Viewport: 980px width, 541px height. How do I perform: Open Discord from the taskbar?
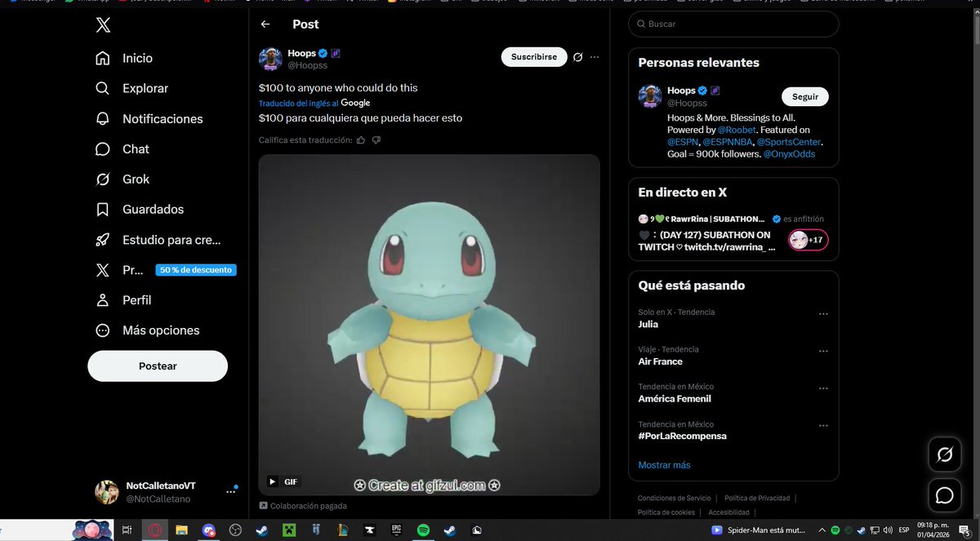(x=208, y=530)
